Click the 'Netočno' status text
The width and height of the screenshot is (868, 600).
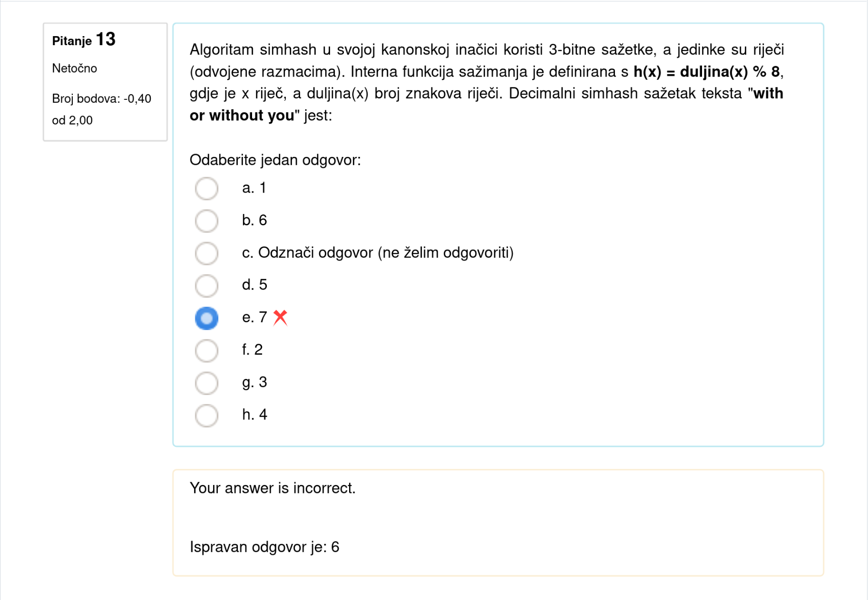coord(75,68)
